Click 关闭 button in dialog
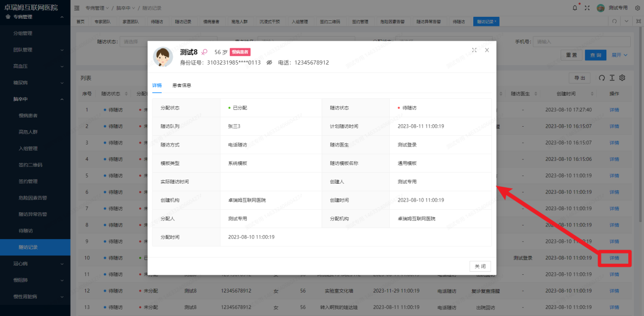 click(480, 266)
